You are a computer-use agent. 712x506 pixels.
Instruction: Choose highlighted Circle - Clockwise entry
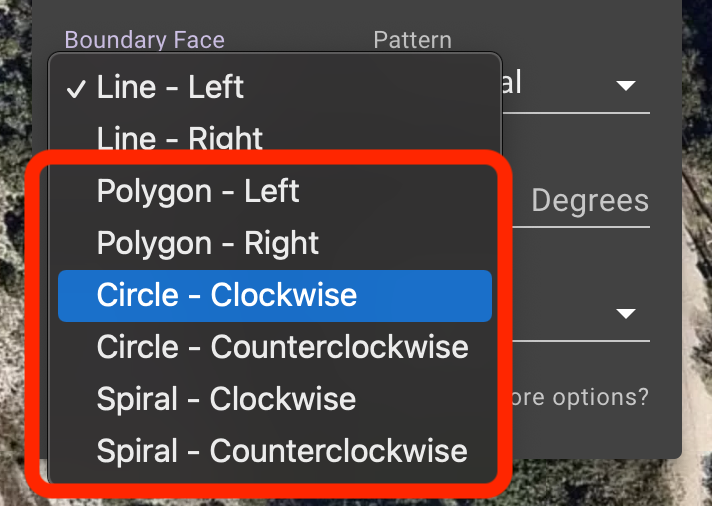pyautogui.click(x=275, y=296)
